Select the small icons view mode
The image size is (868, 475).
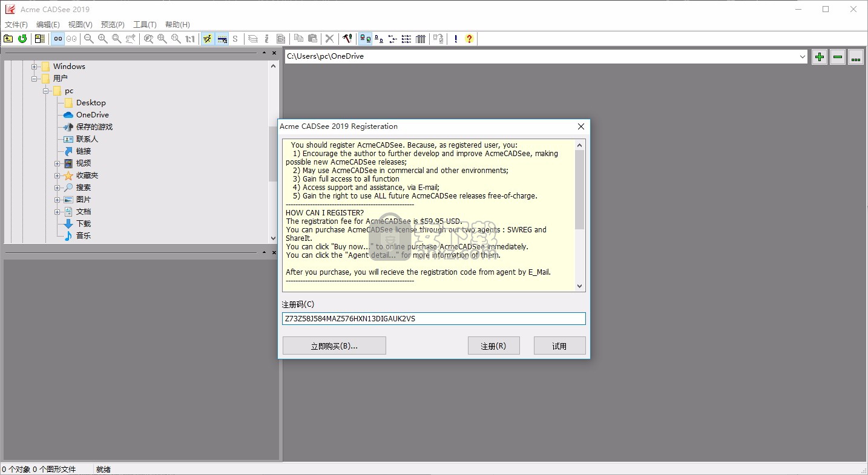(x=379, y=39)
